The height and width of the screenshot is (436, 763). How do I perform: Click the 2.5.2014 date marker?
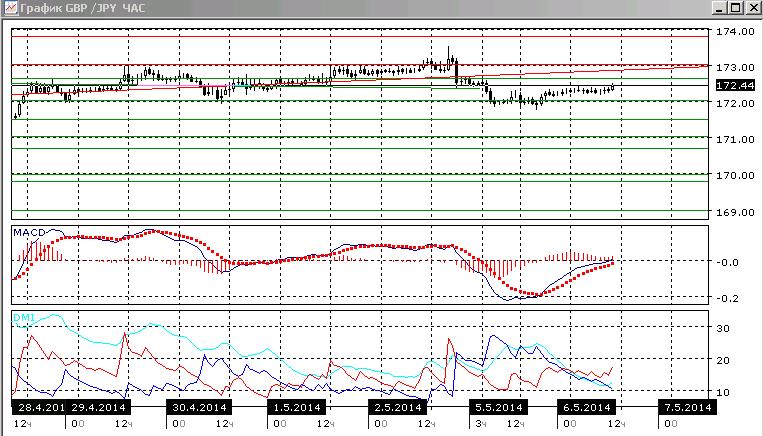tap(398, 407)
